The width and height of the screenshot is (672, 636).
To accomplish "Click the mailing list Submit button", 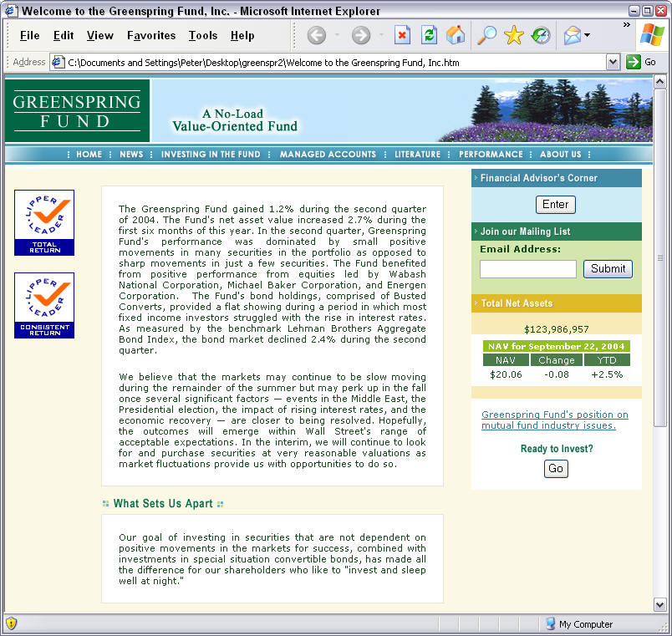I will pyautogui.click(x=608, y=269).
